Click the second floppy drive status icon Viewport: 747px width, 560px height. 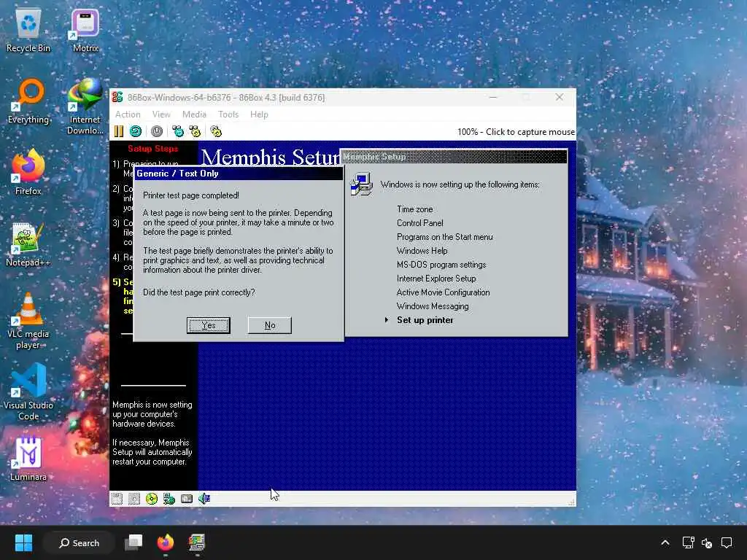[x=134, y=499]
